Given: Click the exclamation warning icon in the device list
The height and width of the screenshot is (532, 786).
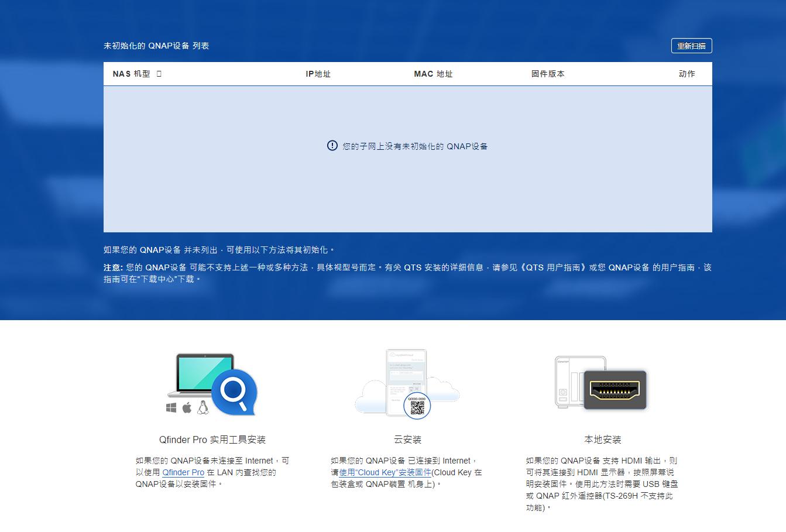Looking at the screenshot, I should pos(332,146).
